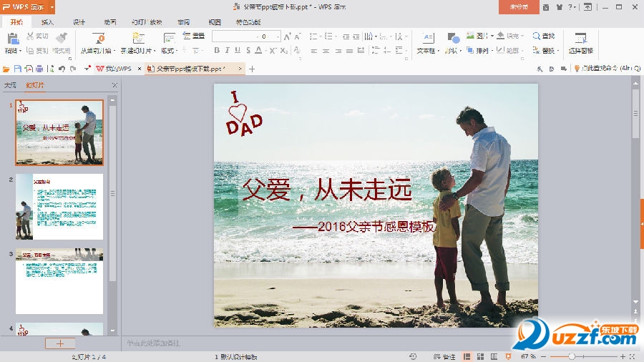Screen dimensions: 644x362
Task: Toggle Underline formatting
Action: click(238, 51)
